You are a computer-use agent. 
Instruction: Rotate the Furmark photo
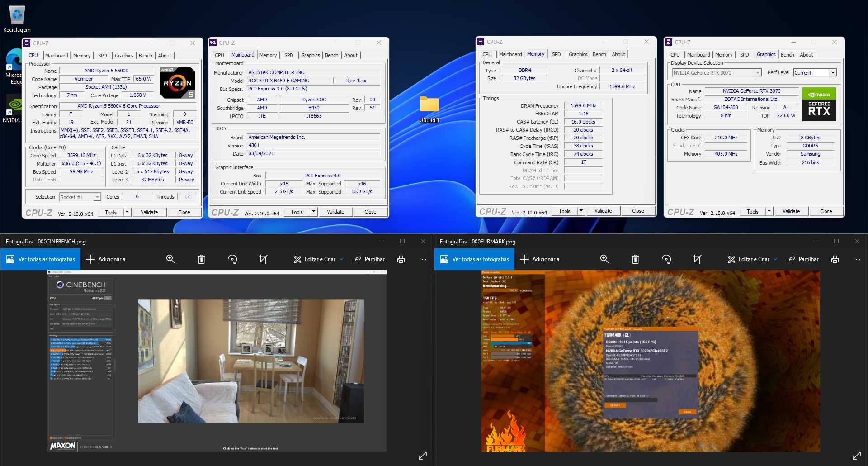point(666,259)
